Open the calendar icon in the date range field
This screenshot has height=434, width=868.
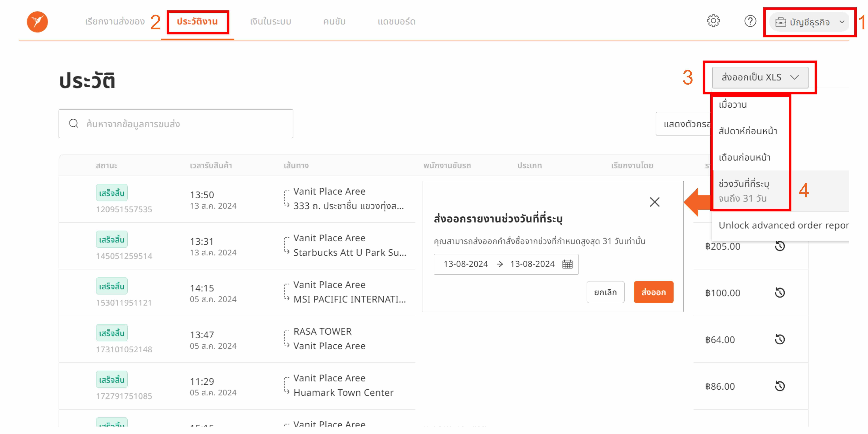coord(567,264)
